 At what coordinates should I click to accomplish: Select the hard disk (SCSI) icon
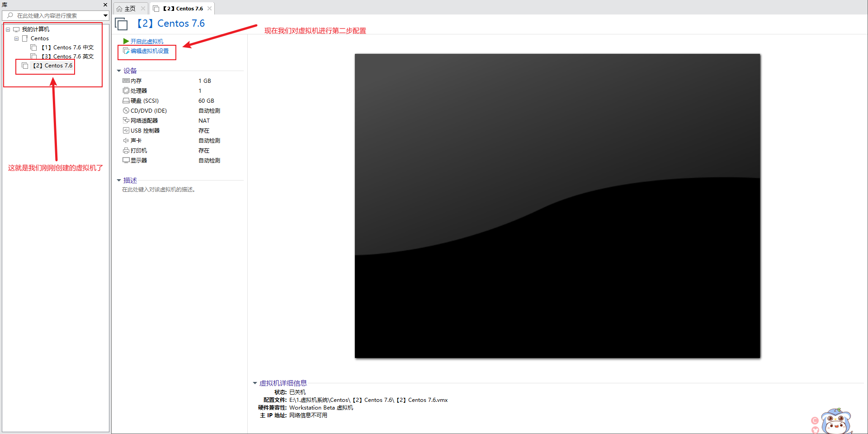point(126,100)
